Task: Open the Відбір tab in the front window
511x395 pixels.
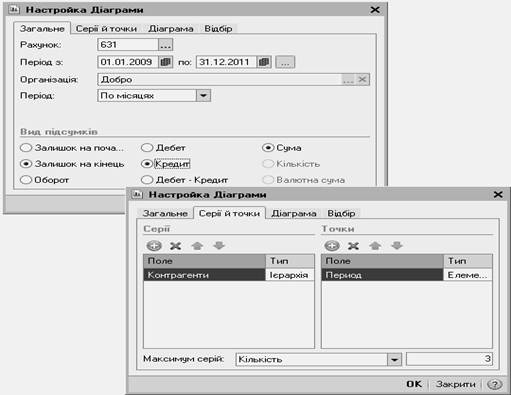Action: point(341,213)
